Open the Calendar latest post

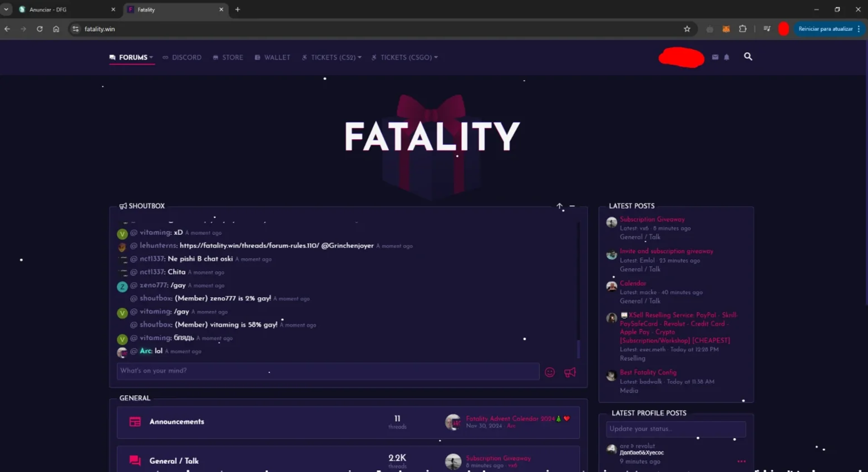coord(633,283)
